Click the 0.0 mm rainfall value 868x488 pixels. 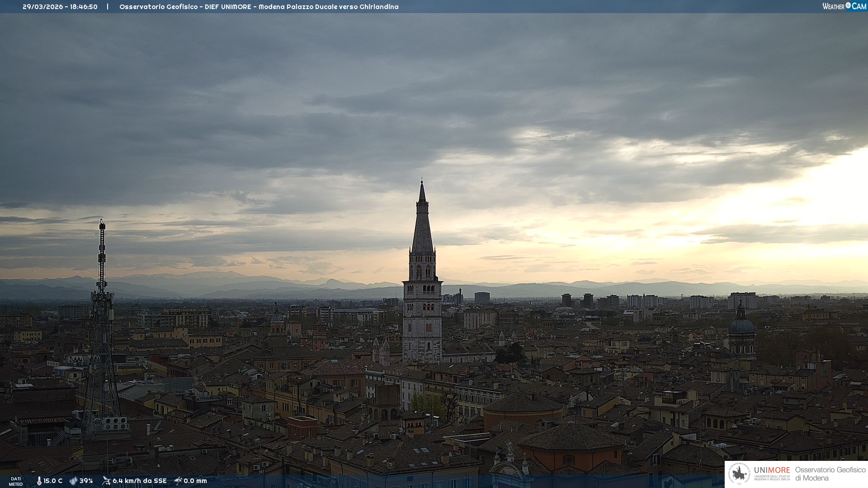tap(195, 481)
